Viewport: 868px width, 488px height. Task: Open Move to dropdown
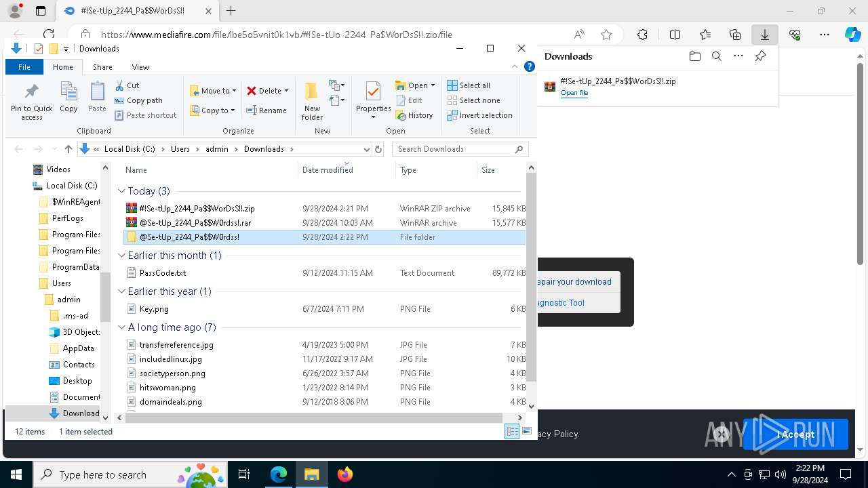click(213, 91)
